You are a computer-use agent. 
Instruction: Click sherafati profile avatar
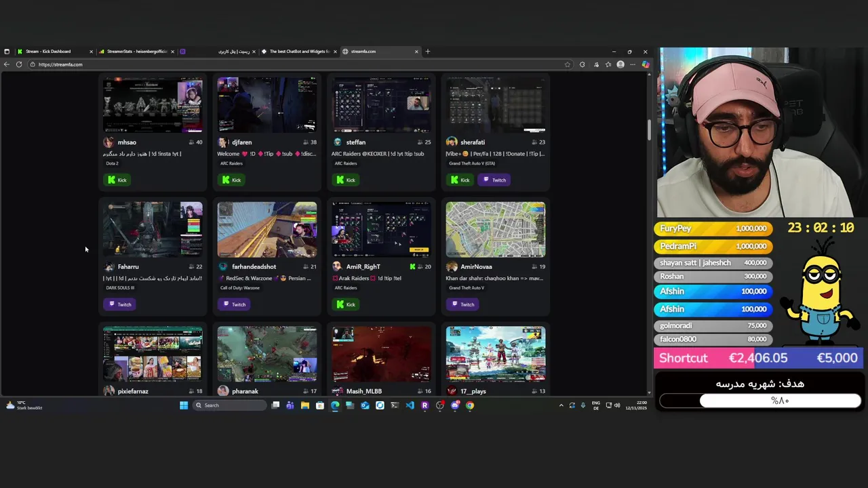(x=451, y=142)
